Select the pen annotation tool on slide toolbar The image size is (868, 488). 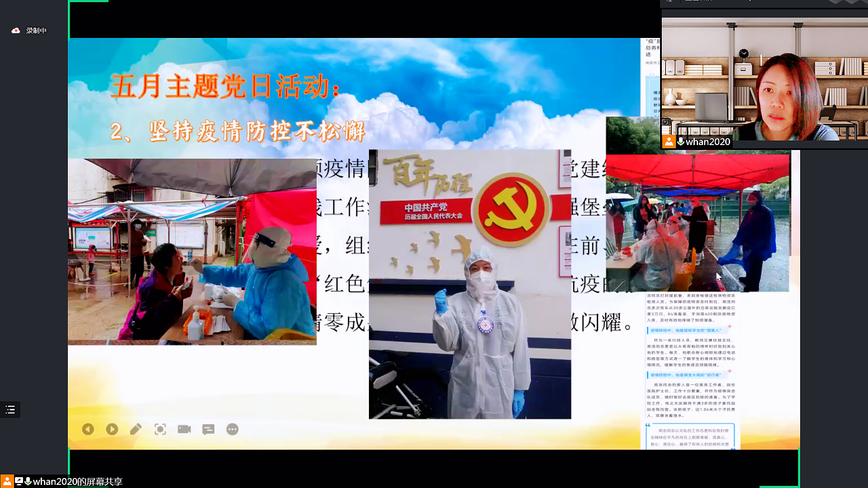tap(136, 429)
